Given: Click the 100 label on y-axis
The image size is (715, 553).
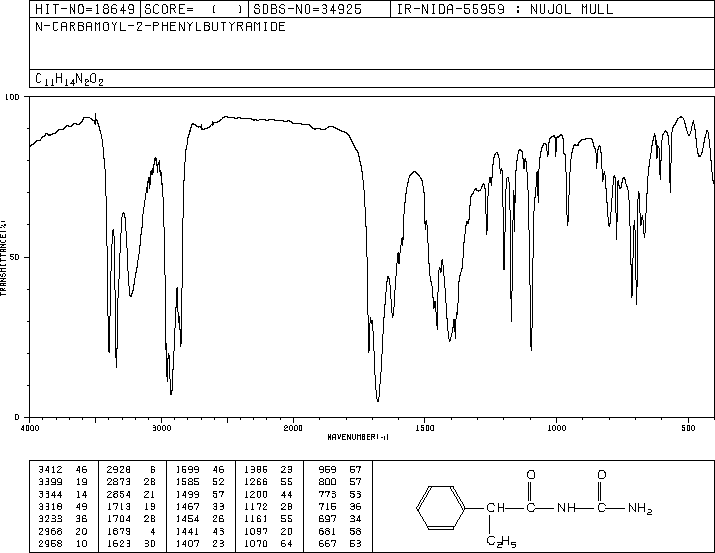Looking at the screenshot, I should 12,97.
